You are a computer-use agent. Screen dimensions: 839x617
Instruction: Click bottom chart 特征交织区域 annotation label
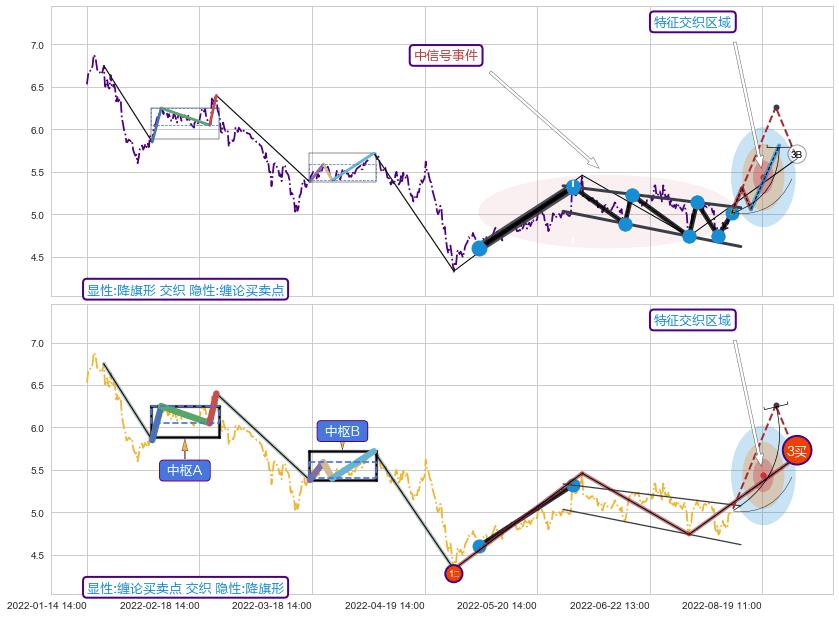[x=692, y=320]
